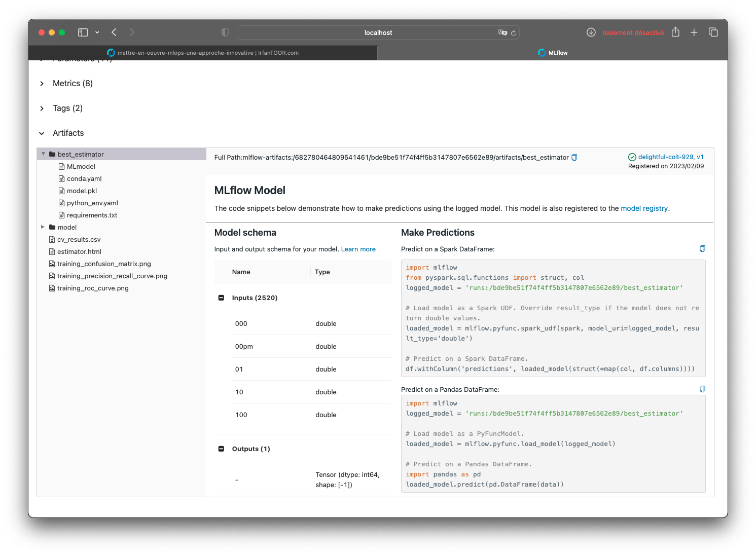The width and height of the screenshot is (756, 555).
Task: Open the MLmodel file
Action: [81, 166]
